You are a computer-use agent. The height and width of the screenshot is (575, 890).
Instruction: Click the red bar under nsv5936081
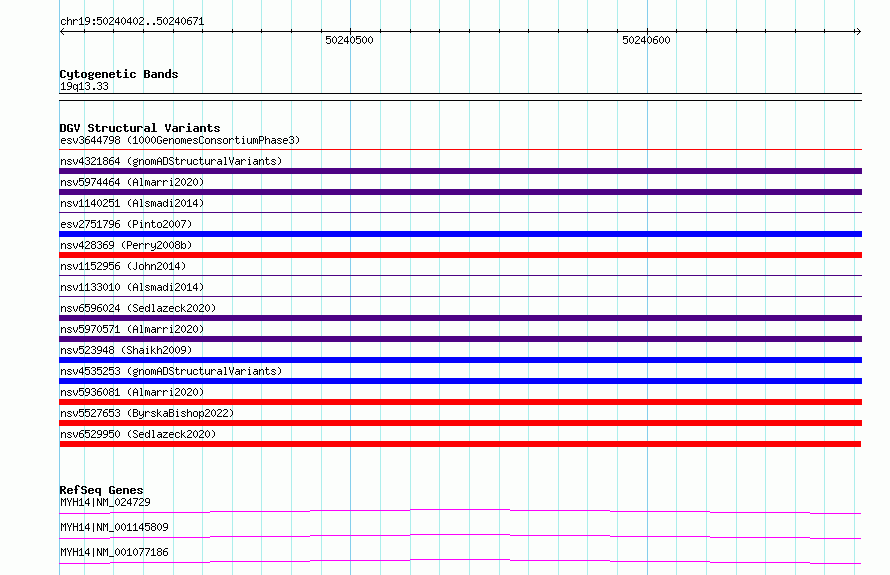coord(460,402)
